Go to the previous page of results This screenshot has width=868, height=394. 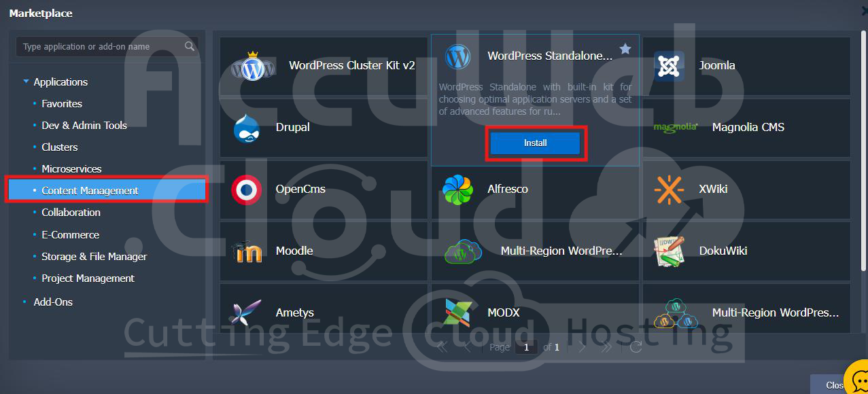(467, 347)
